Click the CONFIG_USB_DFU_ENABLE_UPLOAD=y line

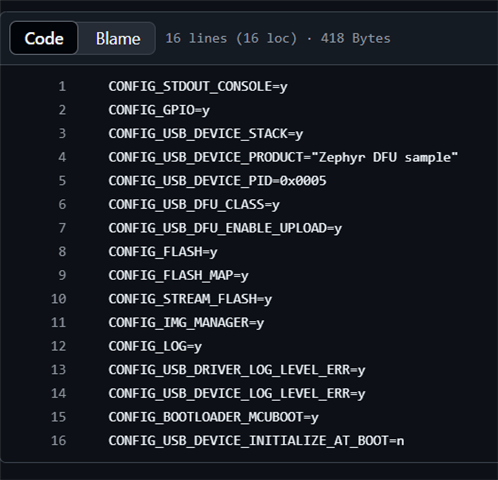[x=225, y=228]
